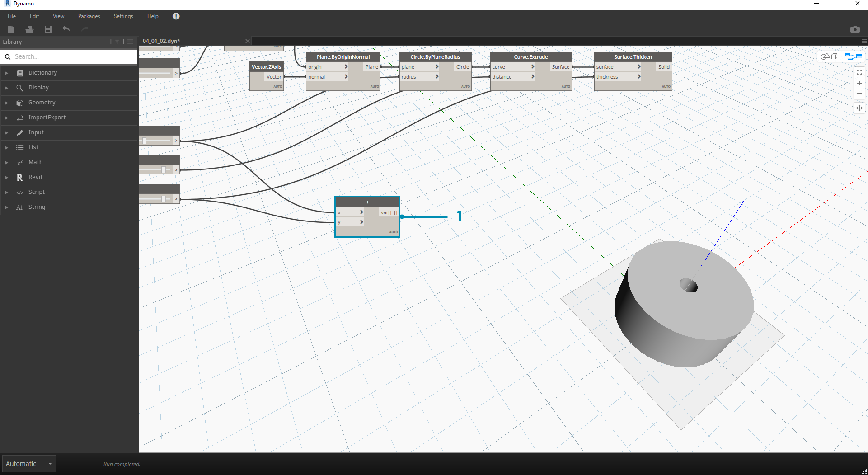Viewport: 868px width, 475px height.
Task: Open the Settings menu
Action: coord(123,16)
